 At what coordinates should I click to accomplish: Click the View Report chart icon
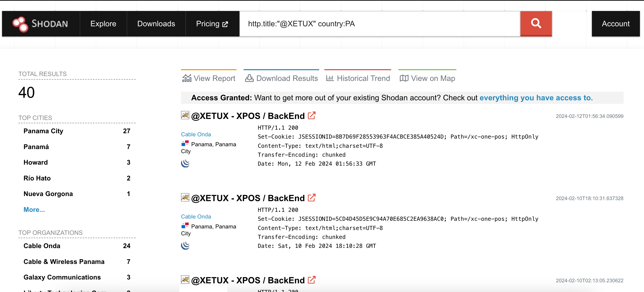tap(187, 78)
